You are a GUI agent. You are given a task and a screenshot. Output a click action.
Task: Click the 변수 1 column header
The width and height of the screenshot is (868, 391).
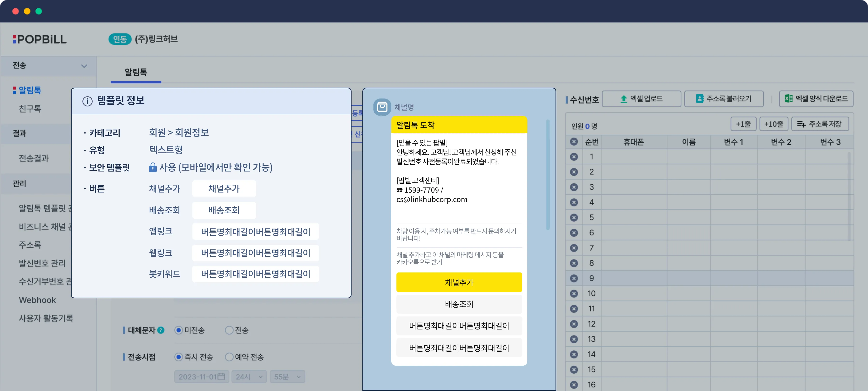[x=734, y=142]
